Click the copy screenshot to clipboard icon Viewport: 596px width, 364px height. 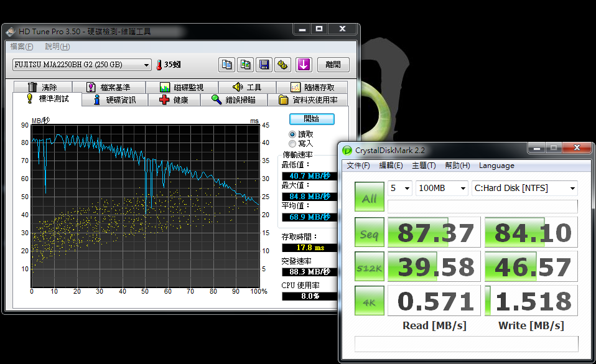[246, 65]
